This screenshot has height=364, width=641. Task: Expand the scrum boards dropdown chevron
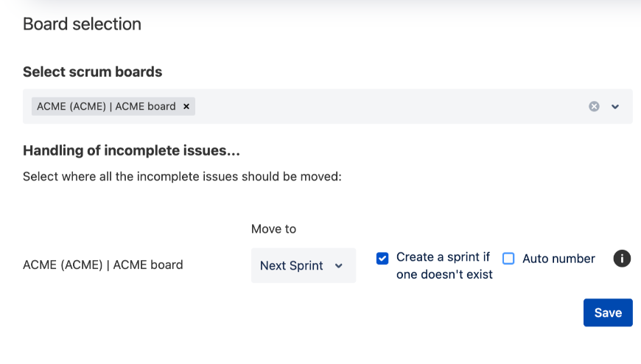click(x=615, y=106)
